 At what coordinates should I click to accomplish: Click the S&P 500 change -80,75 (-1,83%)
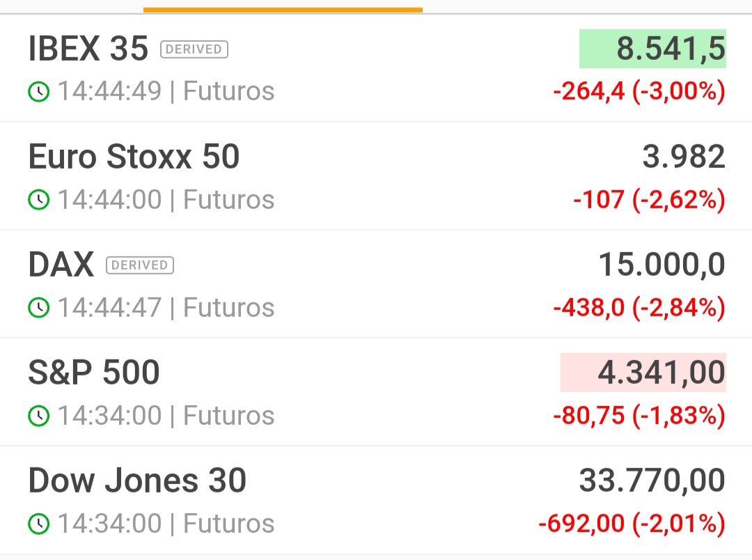pos(639,415)
